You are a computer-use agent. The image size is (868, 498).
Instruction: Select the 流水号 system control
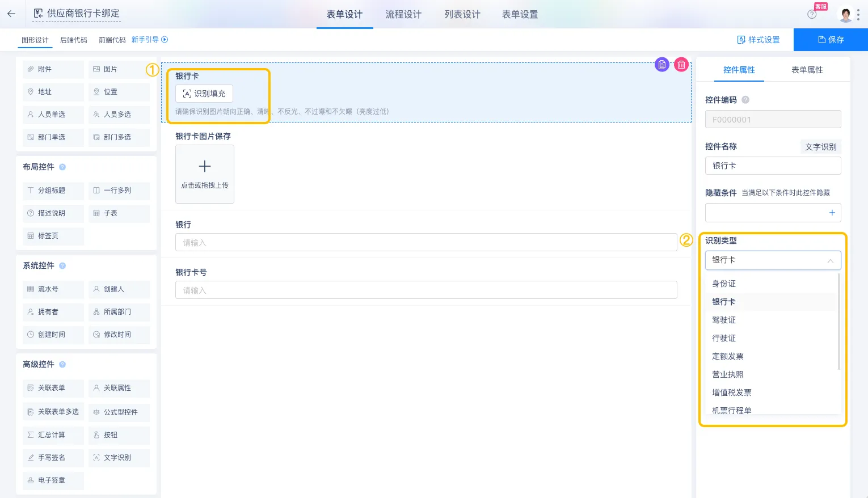click(53, 289)
